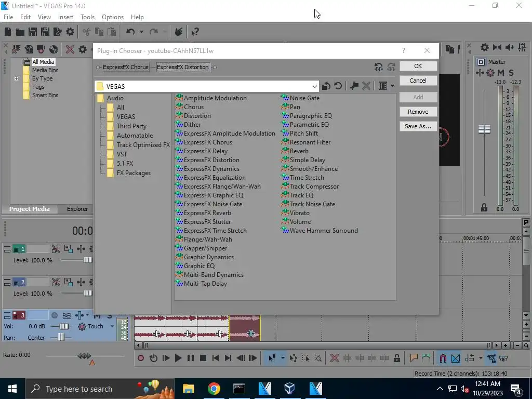Select Third Party folder in tree
Viewport: 532px width, 399px height.
click(x=131, y=126)
